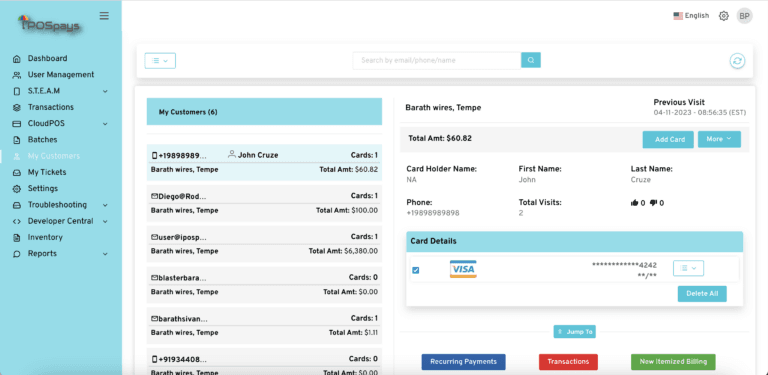Screen dimensions: 768x375
Task: Open the card options dropdown for VISA 4242
Action: (688, 268)
